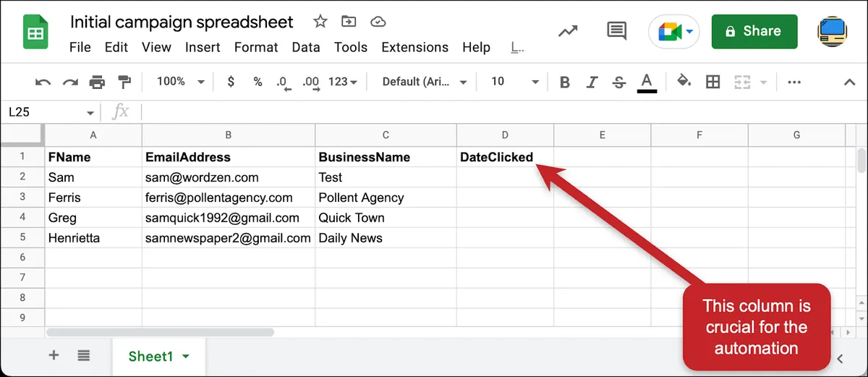Add a new sheet with plus icon
Viewport: 868px width, 377px height.
pyautogui.click(x=54, y=355)
